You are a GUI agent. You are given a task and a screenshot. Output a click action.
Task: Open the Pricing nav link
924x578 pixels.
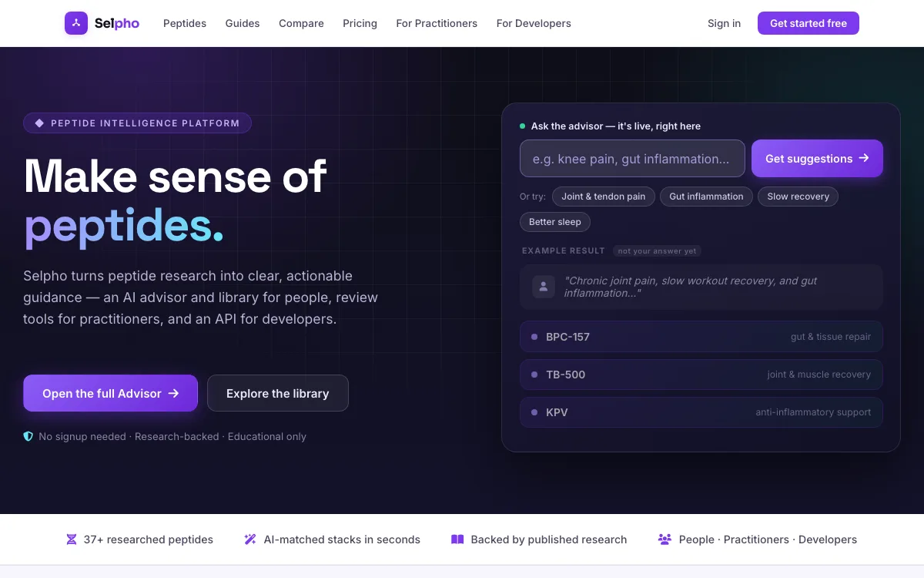(360, 23)
